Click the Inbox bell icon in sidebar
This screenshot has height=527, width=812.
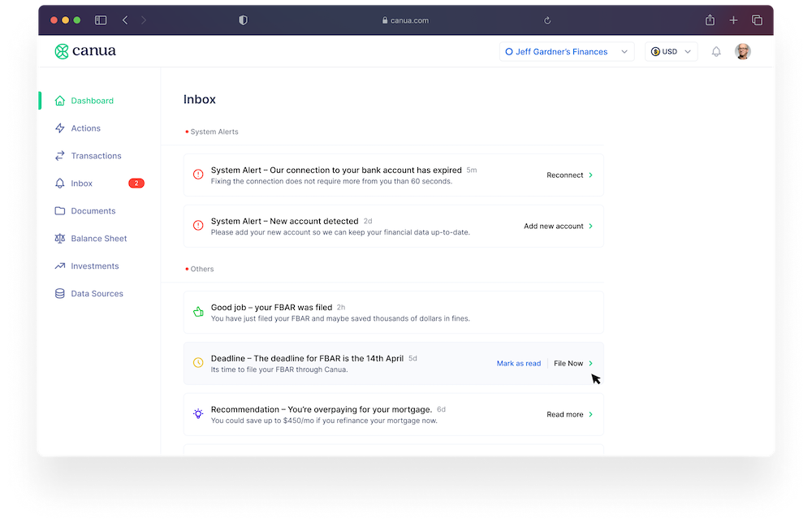(60, 184)
